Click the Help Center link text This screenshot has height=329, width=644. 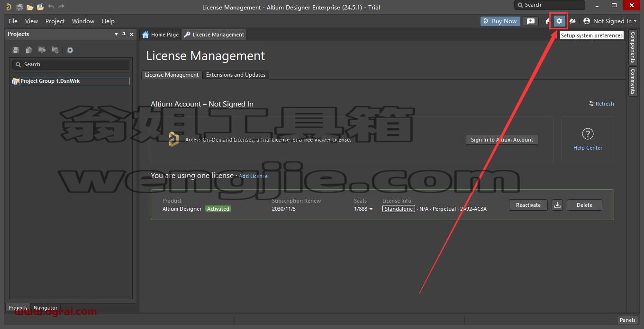pyautogui.click(x=588, y=148)
